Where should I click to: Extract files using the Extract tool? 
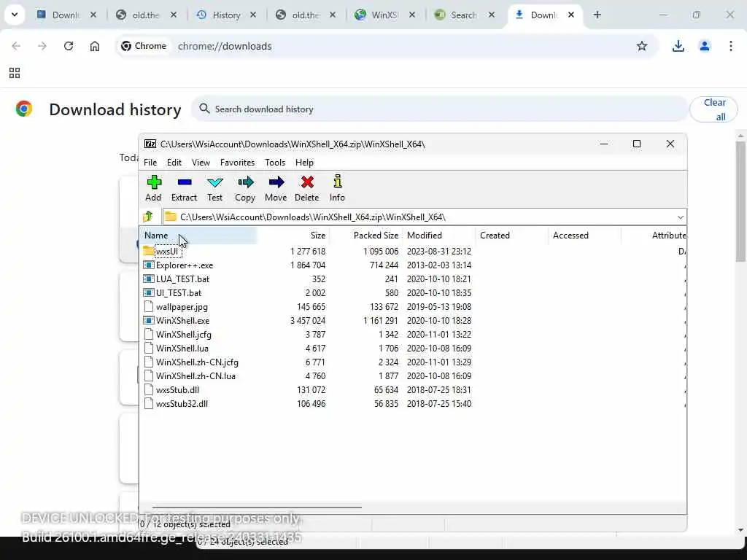(x=184, y=188)
